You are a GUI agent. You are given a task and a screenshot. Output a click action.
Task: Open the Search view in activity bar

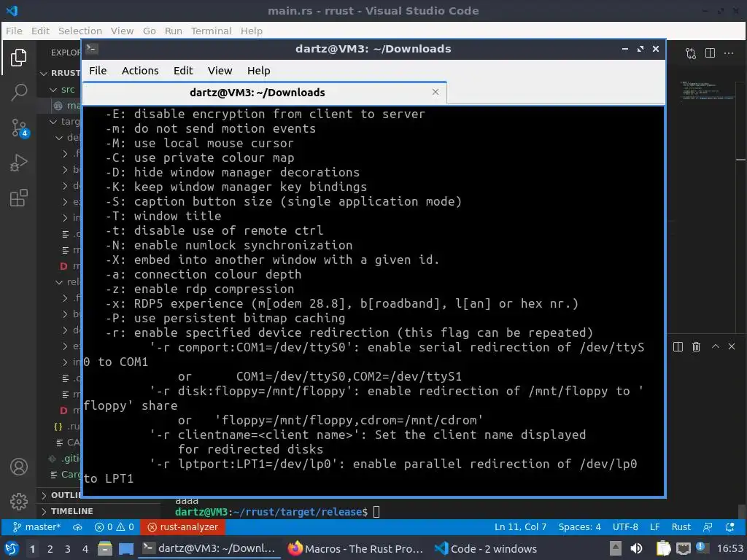pyautogui.click(x=18, y=93)
